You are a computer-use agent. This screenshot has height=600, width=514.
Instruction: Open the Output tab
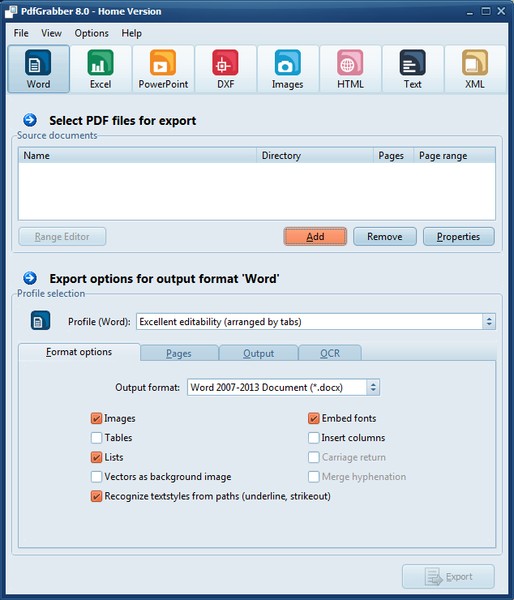tap(259, 353)
